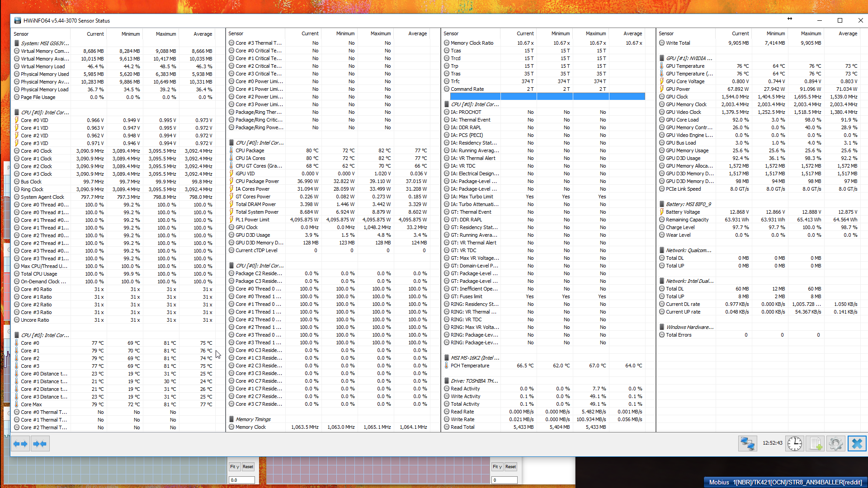The image size is (868, 488).
Task: Click the clock reset icon button
Action: [794, 444]
